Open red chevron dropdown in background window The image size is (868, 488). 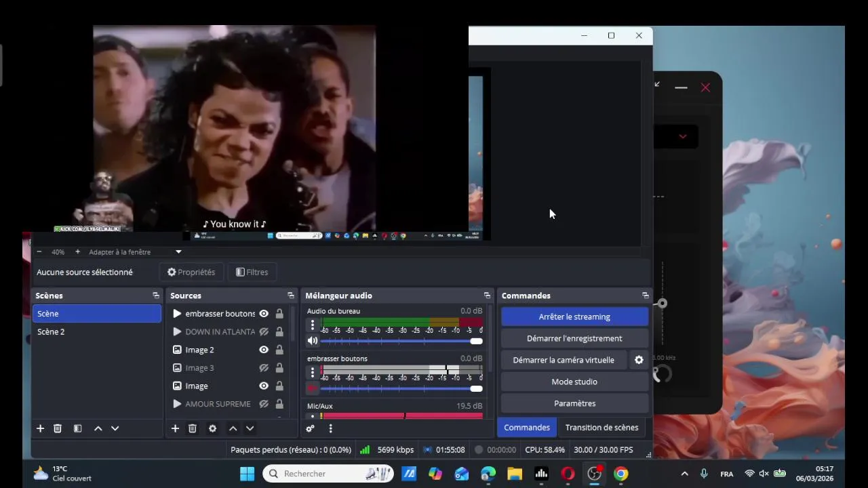pyautogui.click(x=683, y=136)
